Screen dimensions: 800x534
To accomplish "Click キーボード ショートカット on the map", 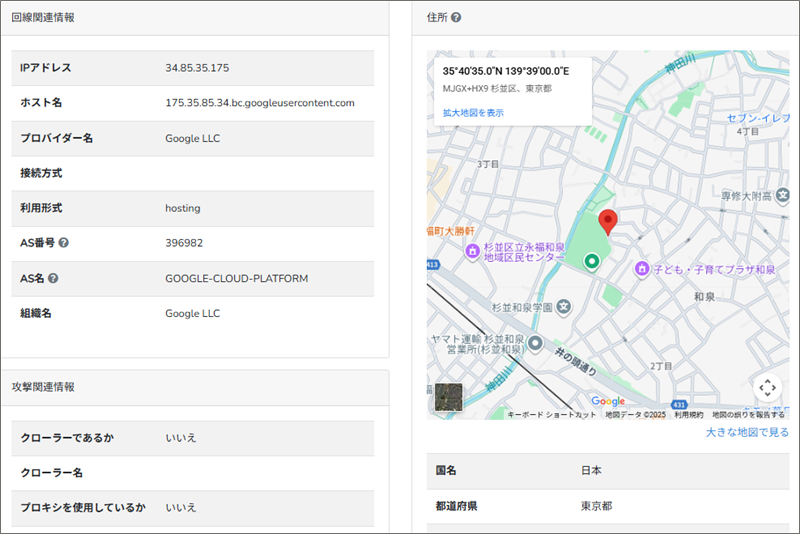I will [551, 414].
